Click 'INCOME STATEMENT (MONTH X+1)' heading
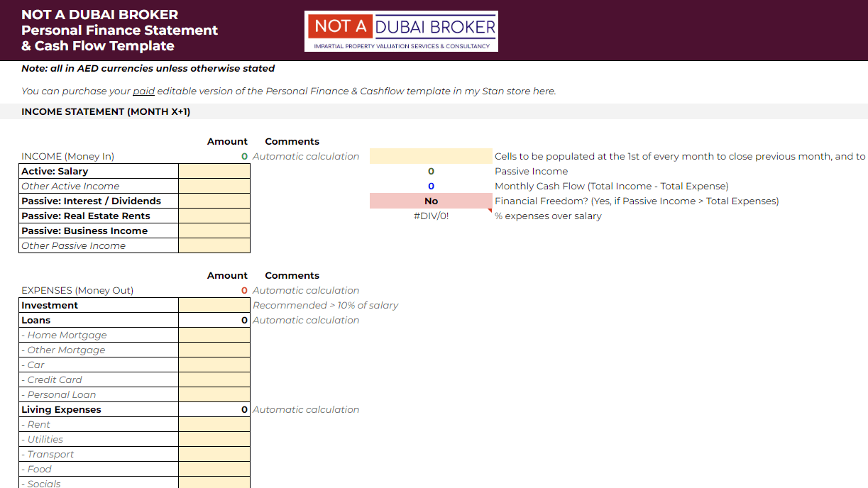The width and height of the screenshot is (868, 488). point(106,111)
